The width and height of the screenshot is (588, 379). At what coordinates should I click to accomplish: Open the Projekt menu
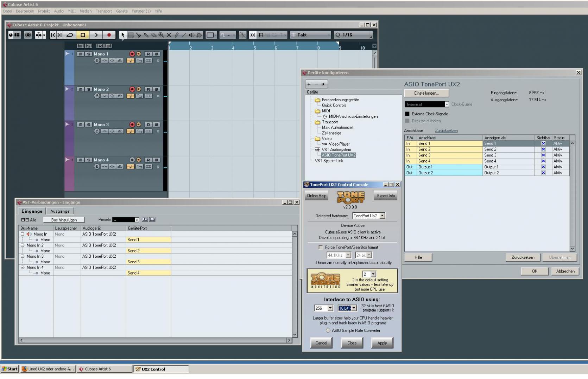pyautogui.click(x=44, y=11)
